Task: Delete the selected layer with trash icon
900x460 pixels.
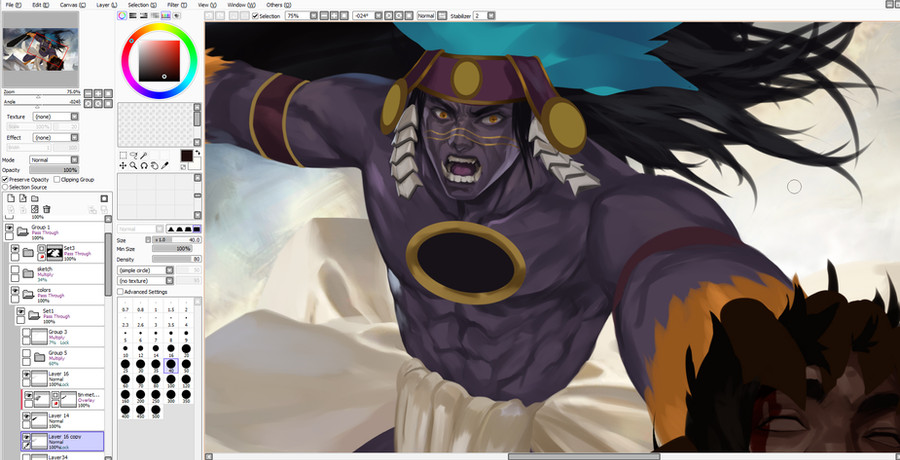Action: point(46,209)
